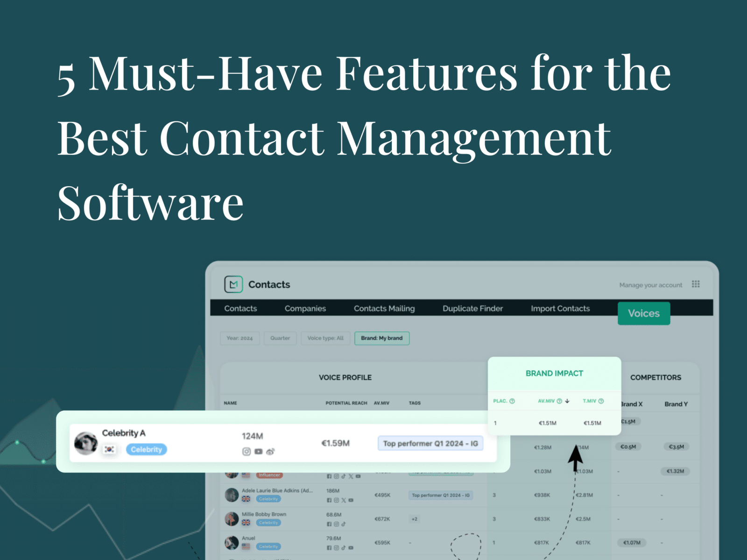The image size is (747, 560).
Task: Click the Facebook icon in Anuel's row
Action: click(329, 548)
